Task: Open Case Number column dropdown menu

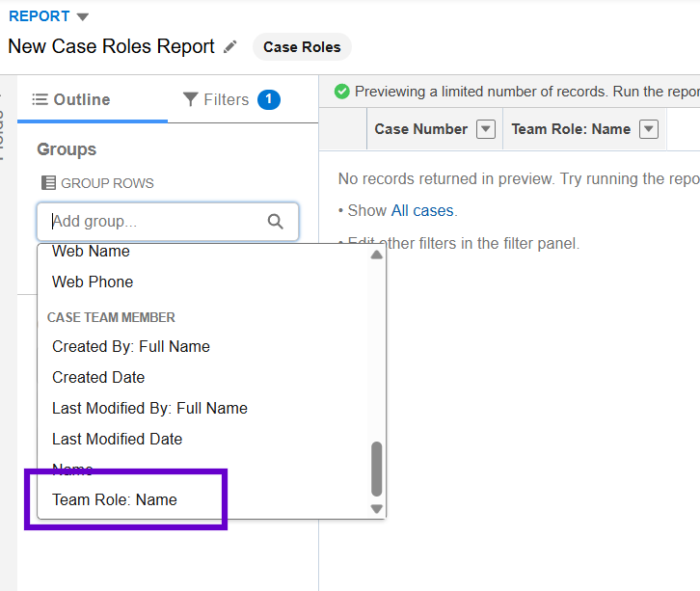Action: 486,129
